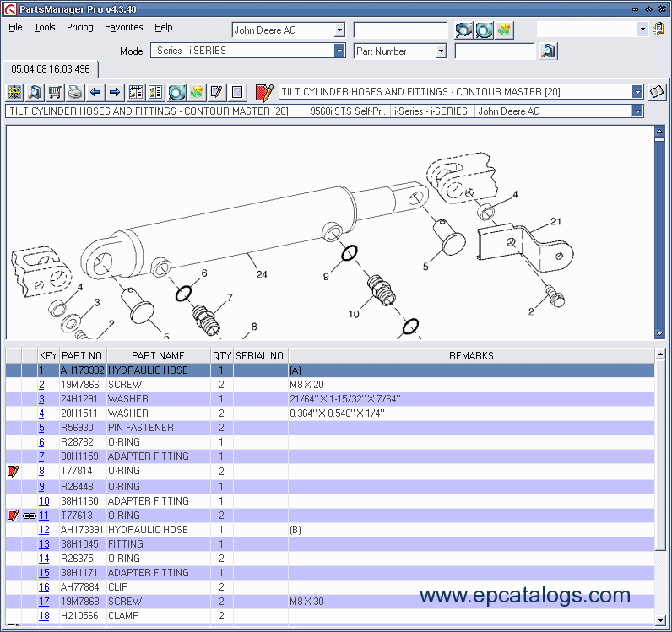Image resolution: width=672 pixels, height=632 pixels.
Task: Click the search icon beside Part Number field
Action: pyautogui.click(x=549, y=51)
